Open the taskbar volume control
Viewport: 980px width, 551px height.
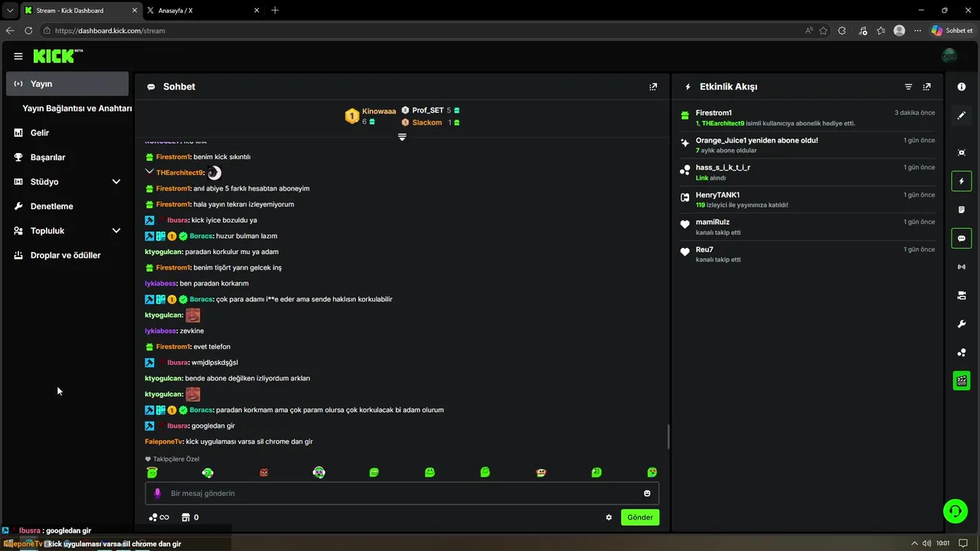coord(927,543)
